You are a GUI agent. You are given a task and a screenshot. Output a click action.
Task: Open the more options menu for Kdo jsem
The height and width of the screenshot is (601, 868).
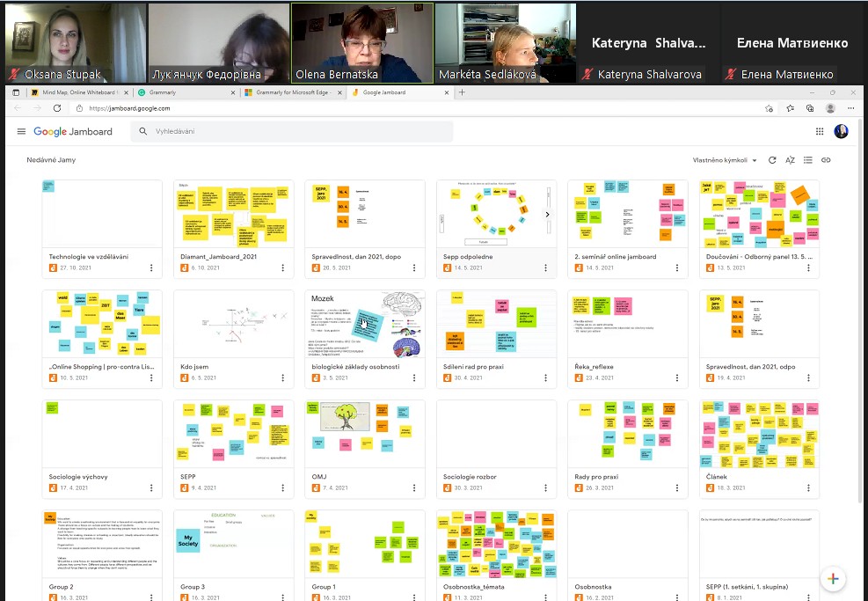pos(283,377)
